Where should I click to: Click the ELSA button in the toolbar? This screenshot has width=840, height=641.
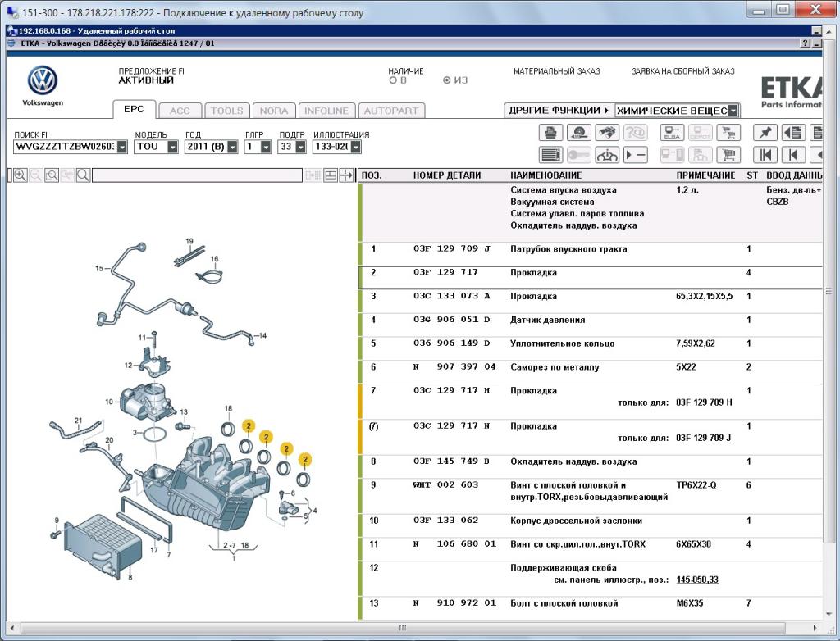point(672,132)
